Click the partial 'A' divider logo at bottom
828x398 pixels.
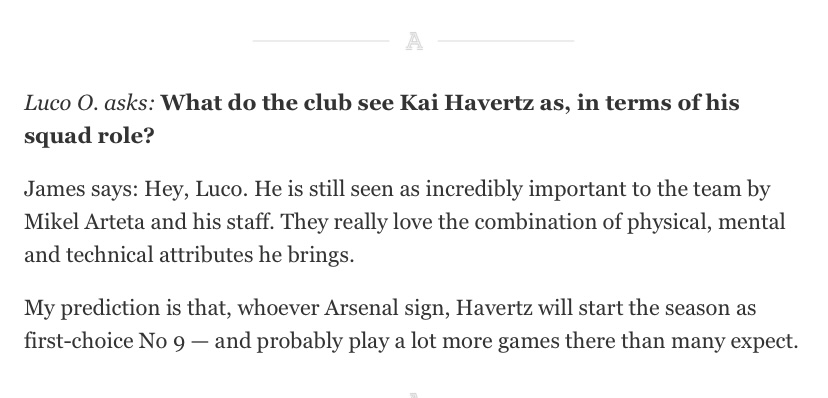[414, 395]
